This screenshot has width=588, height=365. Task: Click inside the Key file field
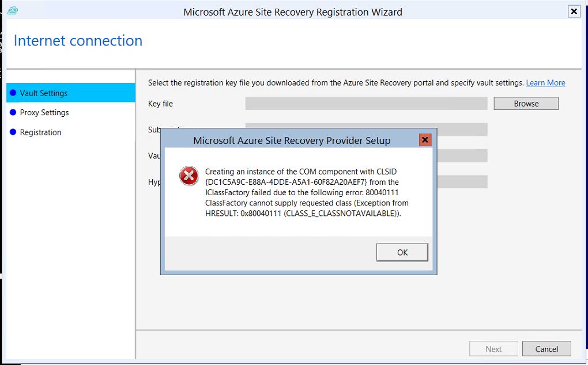tap(366, 104)
